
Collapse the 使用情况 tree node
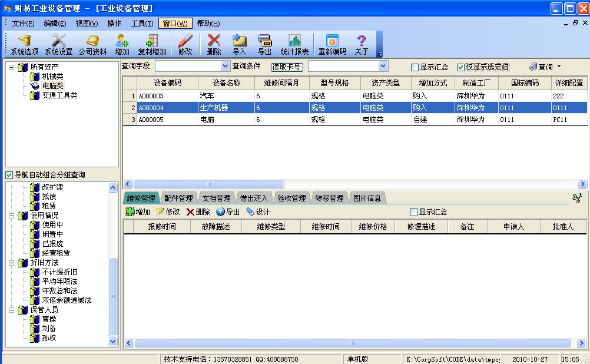[12, 216]
